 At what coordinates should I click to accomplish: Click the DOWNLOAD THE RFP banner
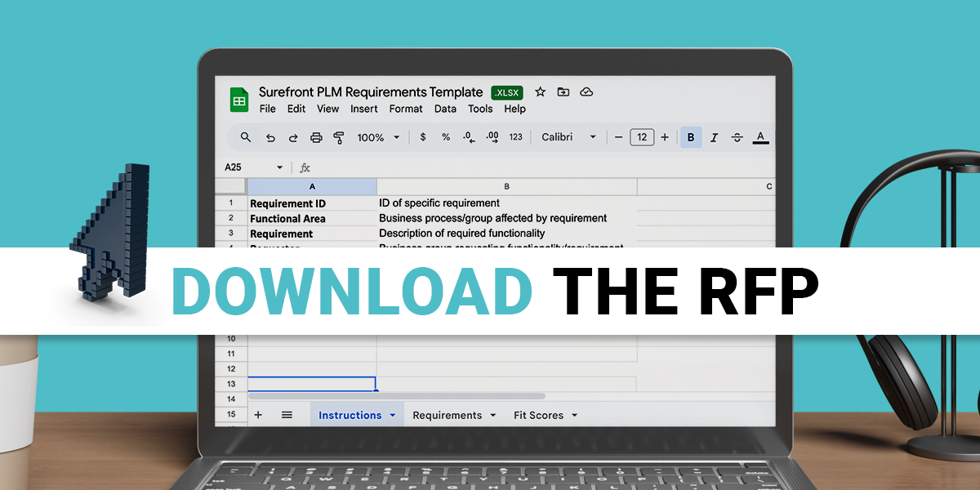click(x=493, y=291)
